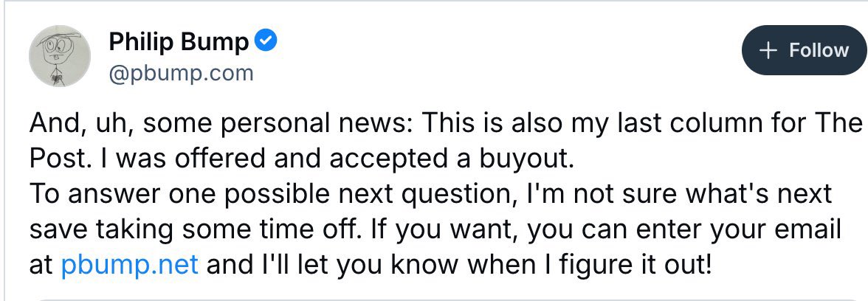Screen dimensions: 868x301
Task: Follow Philip Bump's account
Action: click(x=805, y=50)
